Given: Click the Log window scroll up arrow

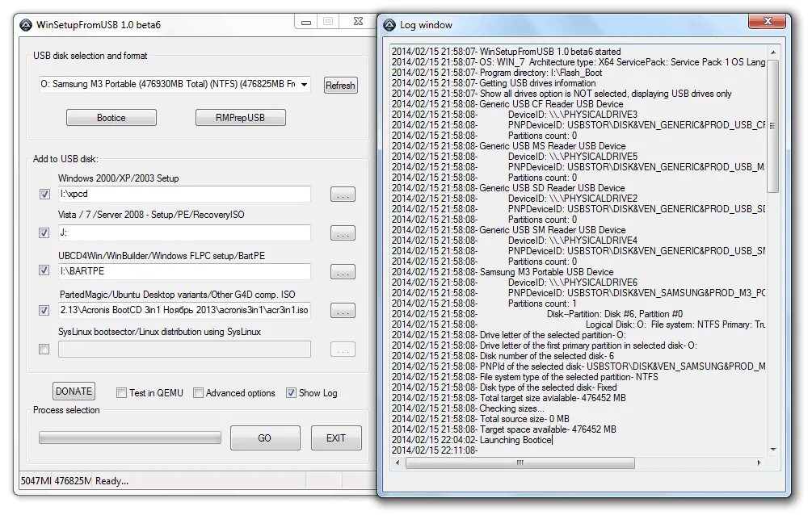Looking at the screenshot, I should (x=772, y=52).
